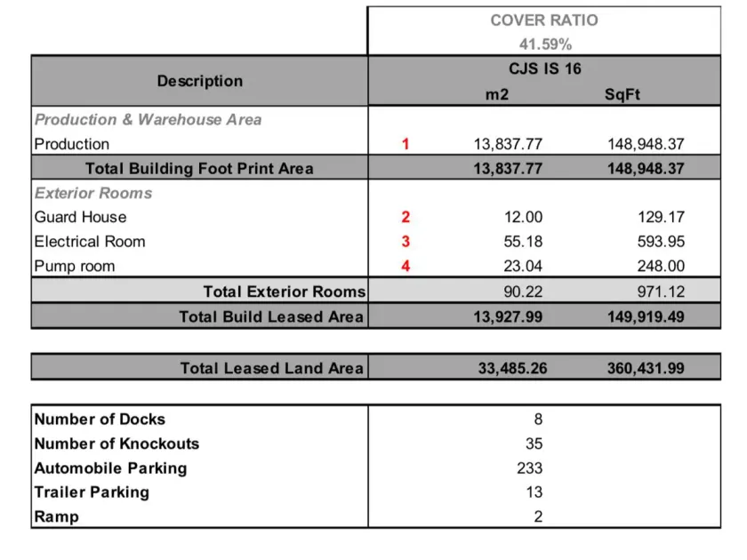Select the m2 column header
The width and height of the screenshot is (747, 560).
pos(497,94)
